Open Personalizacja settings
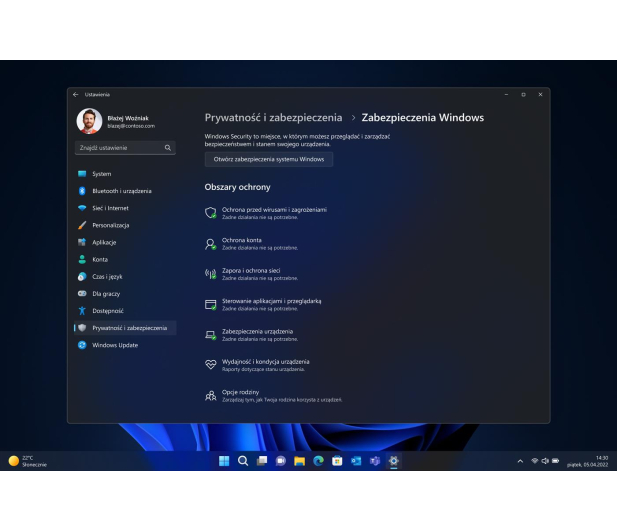Viewport: 617px width, 530px height. (125, 225)
